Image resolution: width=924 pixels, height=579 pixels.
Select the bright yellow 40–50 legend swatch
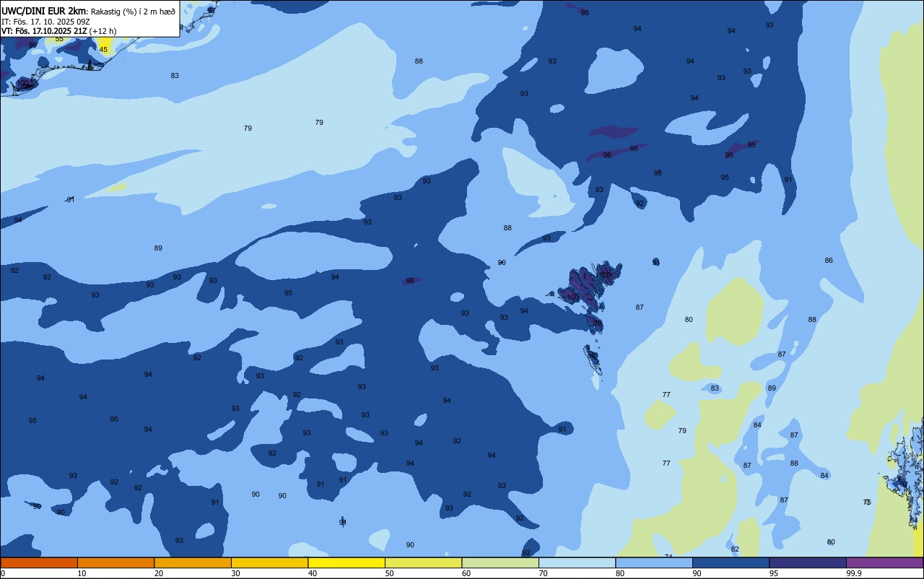click(346, 562)
